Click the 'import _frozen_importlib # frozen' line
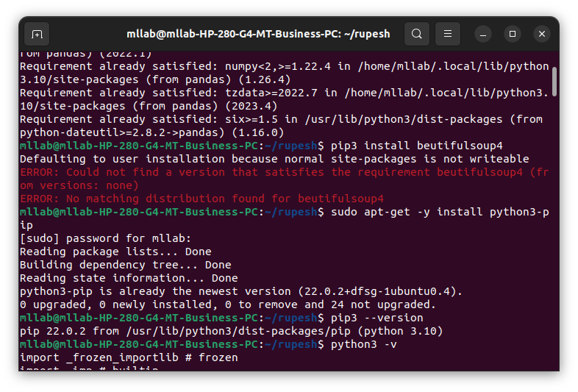The width and height of the screenshot is (578, 392). pyautogui.click(x=129, y=357)
